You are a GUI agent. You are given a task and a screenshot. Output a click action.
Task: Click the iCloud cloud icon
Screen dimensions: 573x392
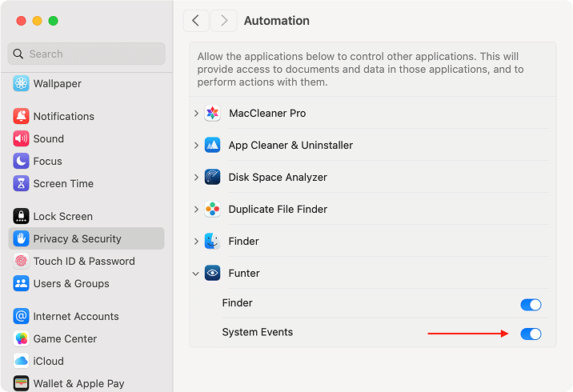pyautogui.click(x=21, y=361)
